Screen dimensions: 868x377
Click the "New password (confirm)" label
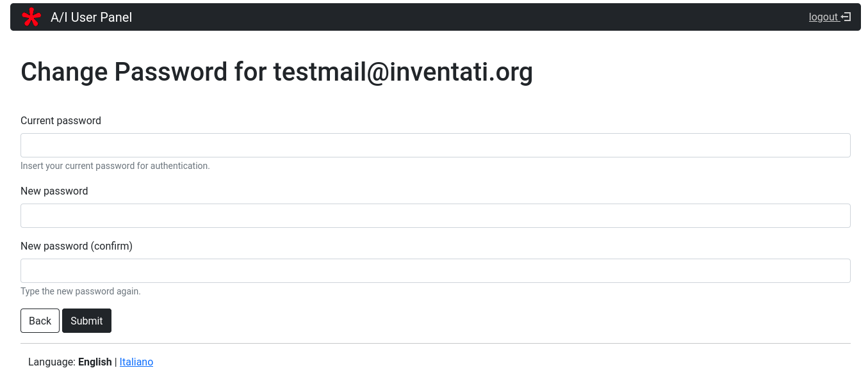tap(76, 246)
